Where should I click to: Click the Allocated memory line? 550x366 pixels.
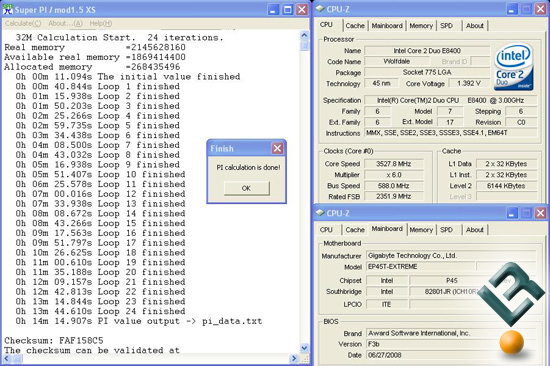coord(92,67)
